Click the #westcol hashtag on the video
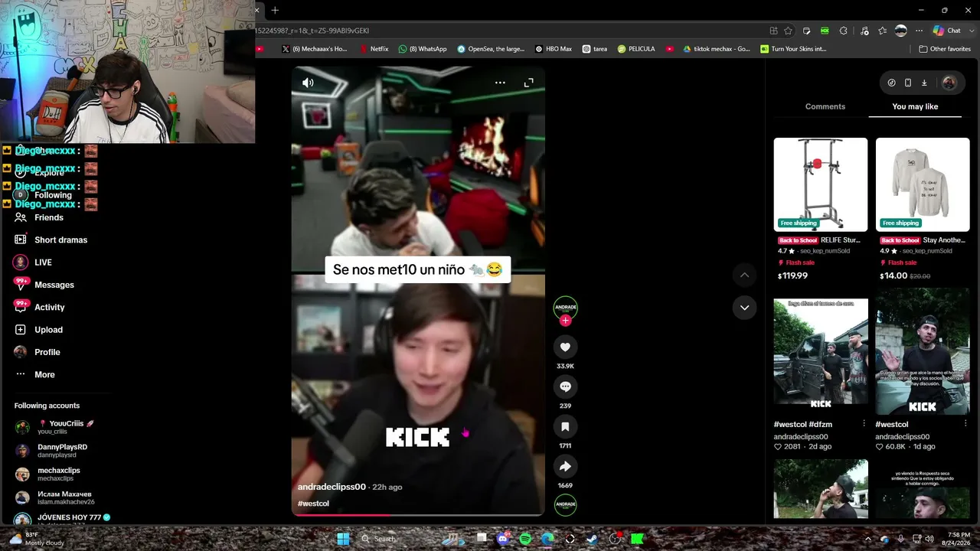Viewport: 980px width, 551px height. (x=313, y=504)
